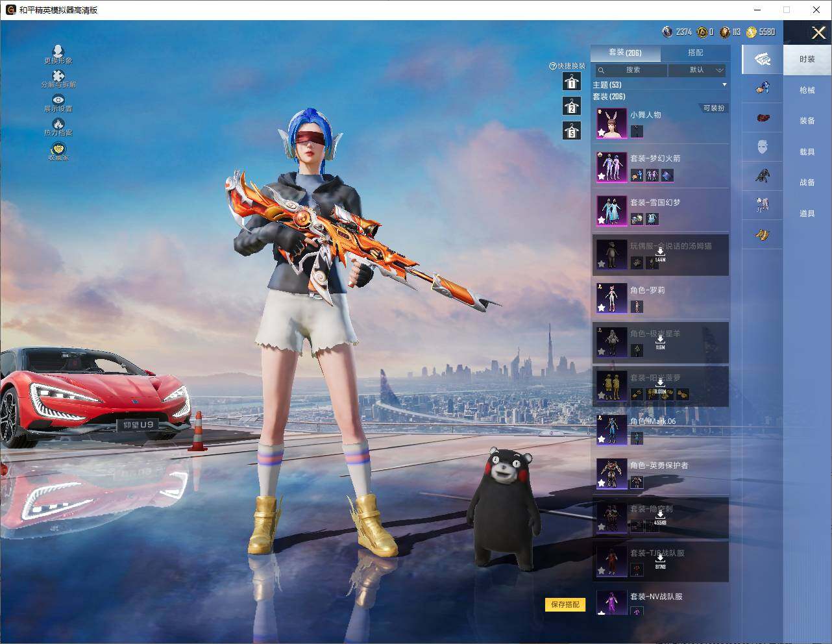832x644 pixels.
Task: Open 分解与拆解 disassemble feature
Action: pos(58,79)
